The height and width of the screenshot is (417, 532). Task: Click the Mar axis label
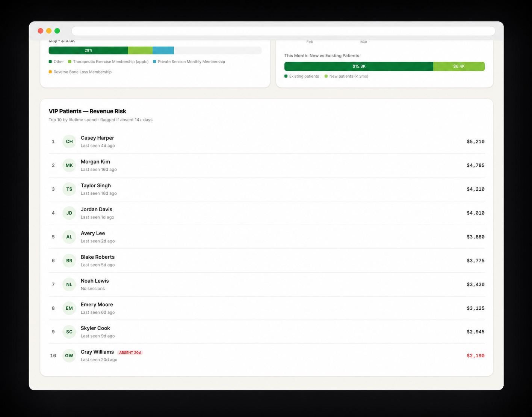(364, 42)
